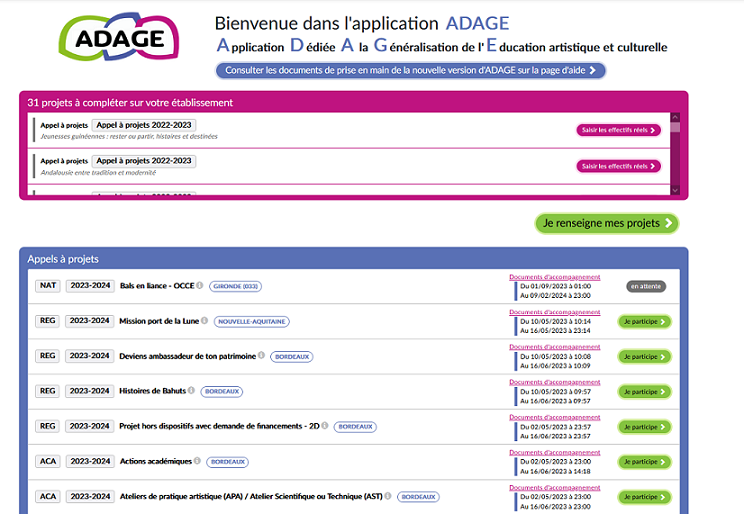Click 2023-2024 label on Histoires de Bahuts row
744x514 pixels.
coord(90,391)
